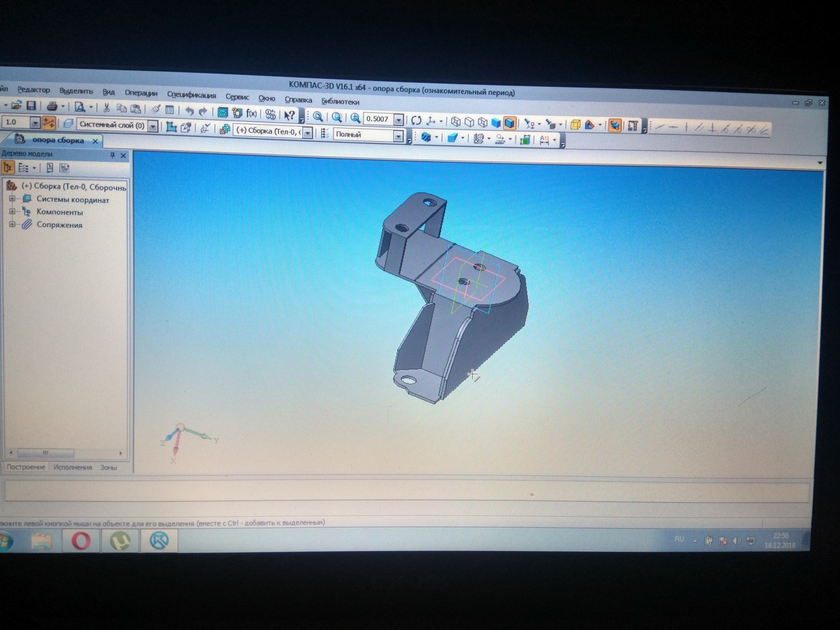Click the model tree composition list icon
Image resolution: width=840 pixels, height=630 pixels.
(23, 168)
